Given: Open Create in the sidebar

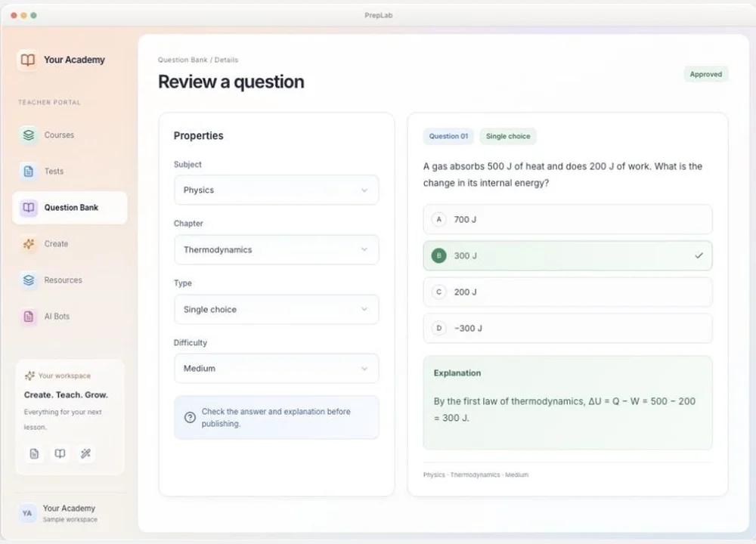Looking at the screenshot, I should coord(70,244).
